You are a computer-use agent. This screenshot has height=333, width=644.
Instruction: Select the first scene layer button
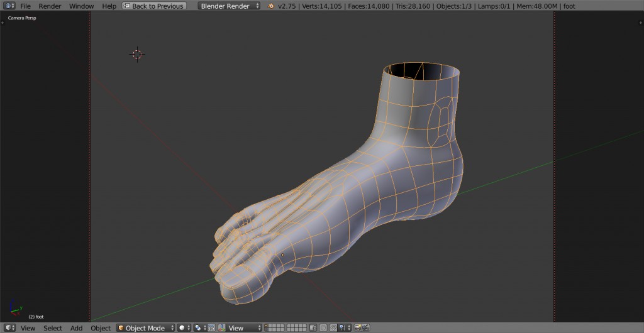tap(266, 326)
